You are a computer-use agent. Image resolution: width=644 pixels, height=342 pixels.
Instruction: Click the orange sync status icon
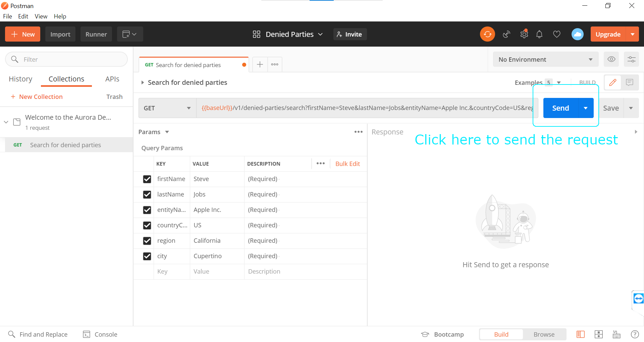487,34
